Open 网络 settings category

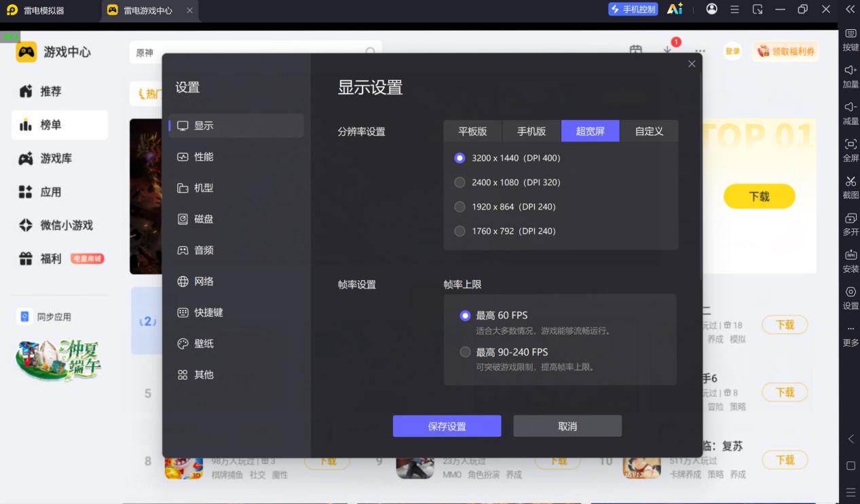(236, 282)
